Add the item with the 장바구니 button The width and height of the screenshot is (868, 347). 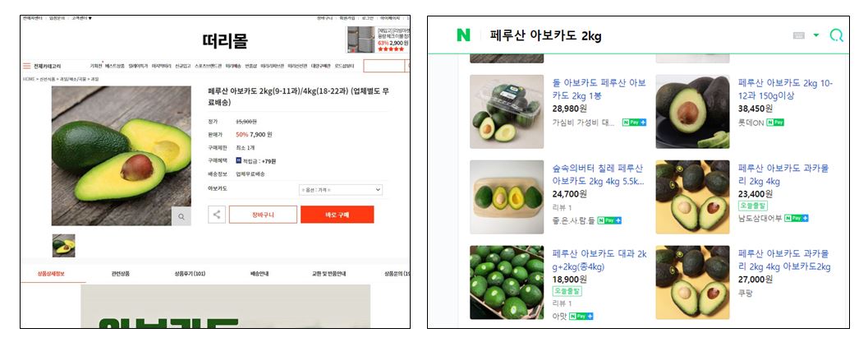[263, 215]
